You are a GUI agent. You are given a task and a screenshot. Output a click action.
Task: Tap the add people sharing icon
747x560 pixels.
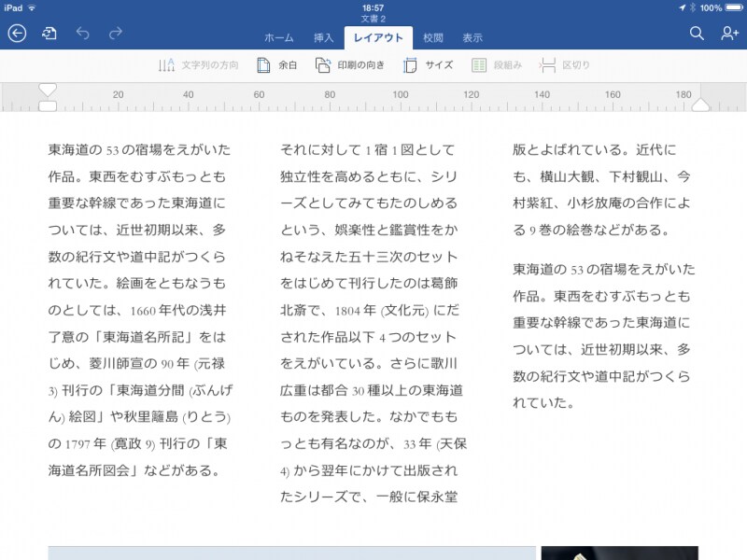point(727,33)
